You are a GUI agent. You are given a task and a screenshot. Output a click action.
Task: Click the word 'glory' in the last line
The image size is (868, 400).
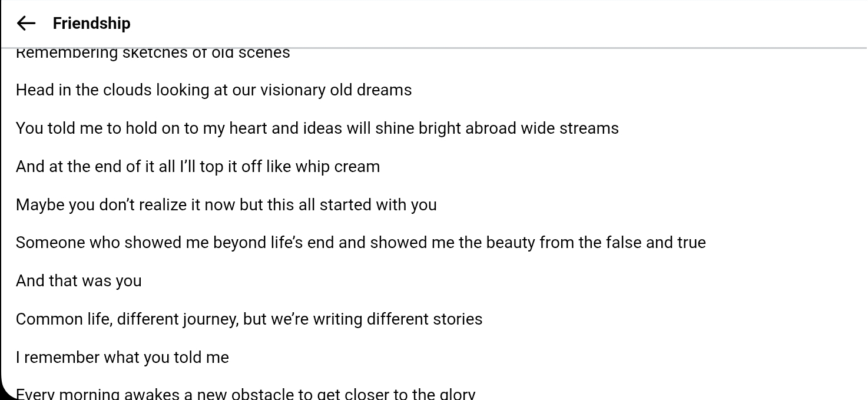coord(458,394)
